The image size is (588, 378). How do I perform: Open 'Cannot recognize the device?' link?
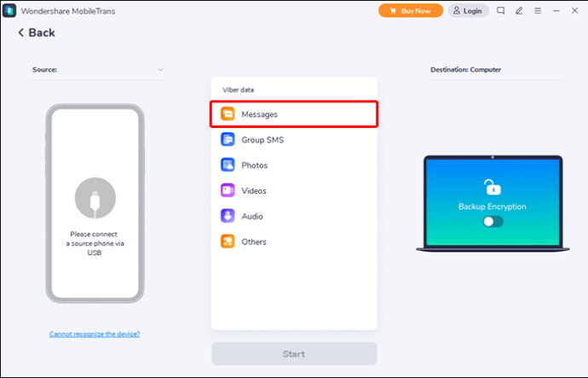[95, 334]
